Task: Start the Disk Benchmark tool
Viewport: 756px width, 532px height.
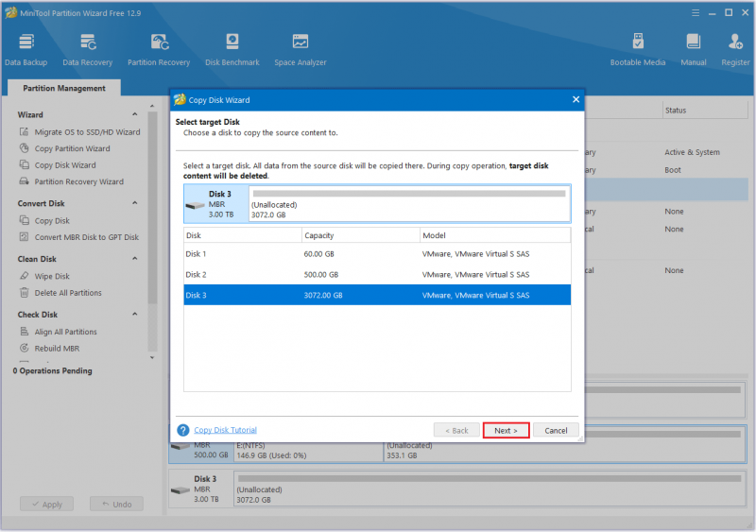Action: (232, 50)
